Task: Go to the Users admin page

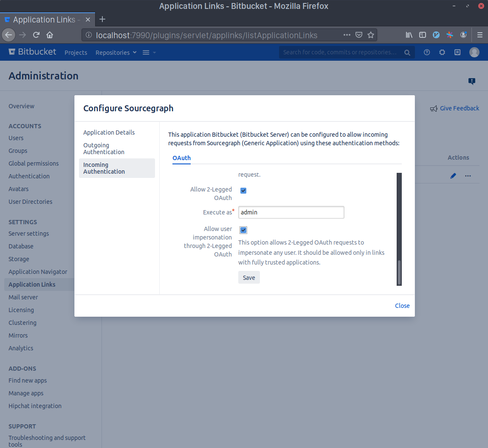Action: tap(16, 138)
